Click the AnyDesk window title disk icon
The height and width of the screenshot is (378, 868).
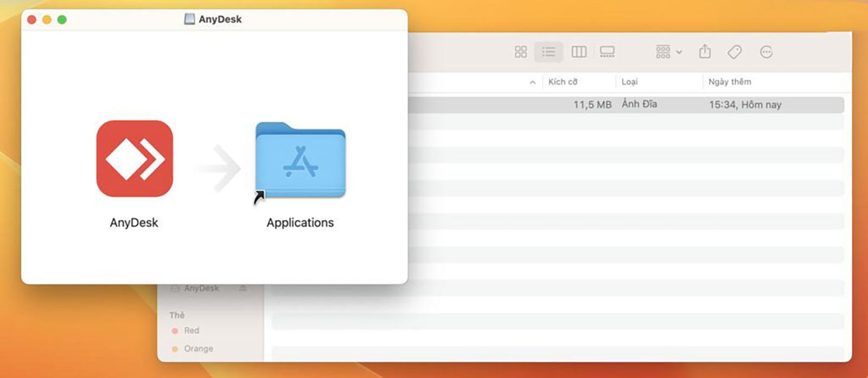pos(189,19)
